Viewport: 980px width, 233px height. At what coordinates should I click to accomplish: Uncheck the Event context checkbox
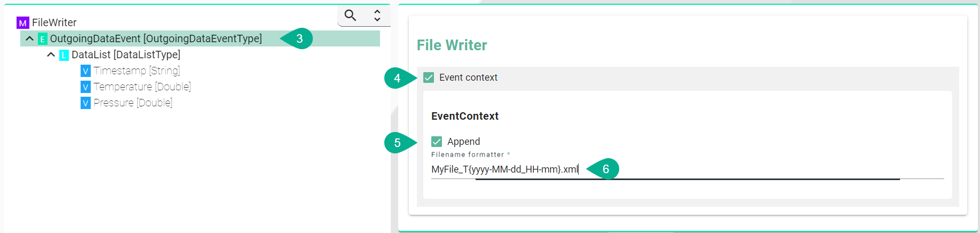pos(429,78)
